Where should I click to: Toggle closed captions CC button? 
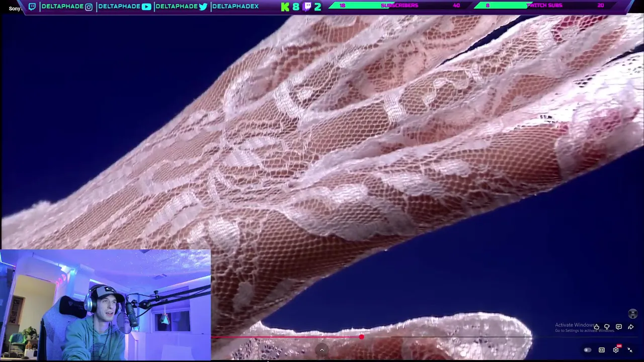pos(601,350)
